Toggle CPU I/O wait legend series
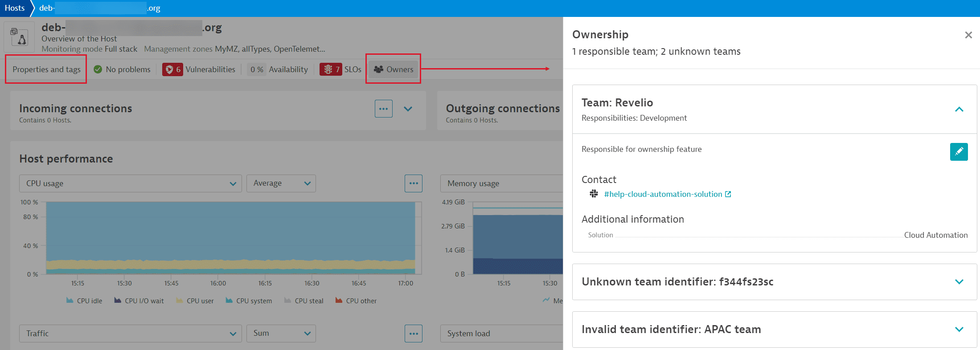 139,301
